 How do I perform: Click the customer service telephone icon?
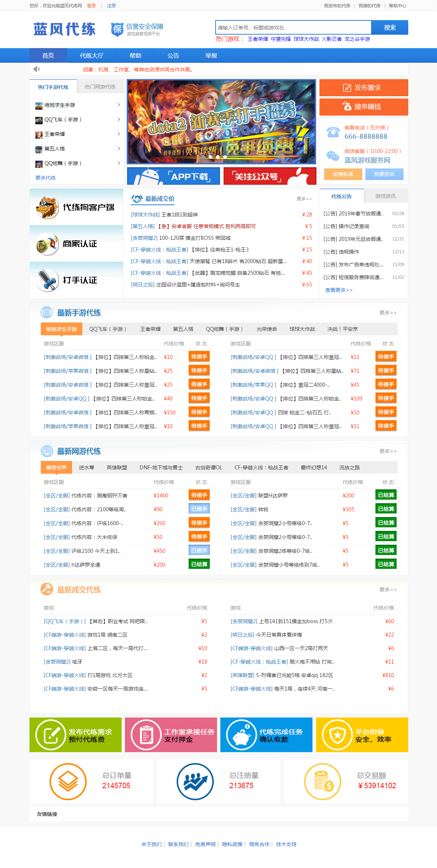(x=333, y=132)
